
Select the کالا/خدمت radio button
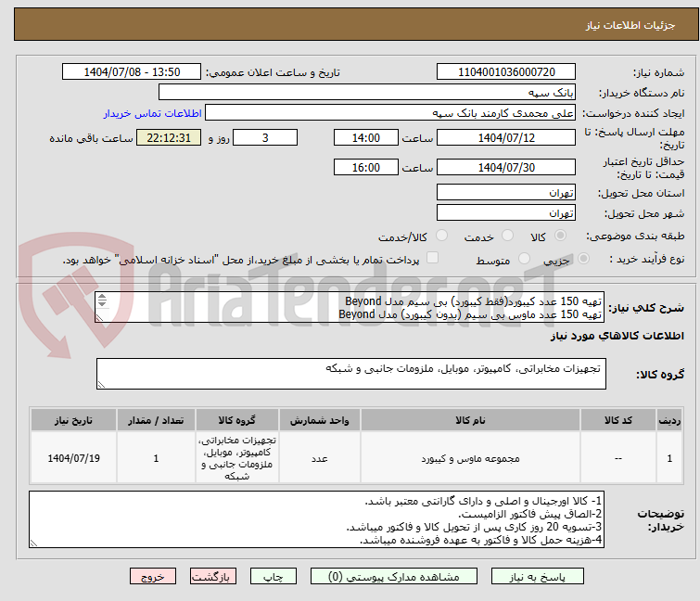441,236
